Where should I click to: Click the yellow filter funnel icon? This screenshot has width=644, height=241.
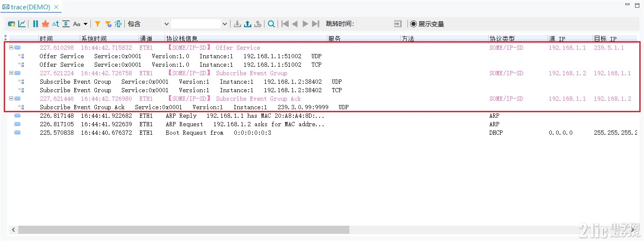click(98, 24)
